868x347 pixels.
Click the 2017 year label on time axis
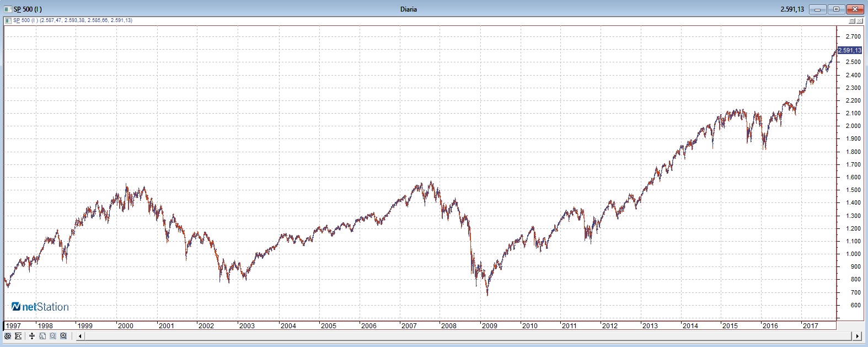[810, 325]
